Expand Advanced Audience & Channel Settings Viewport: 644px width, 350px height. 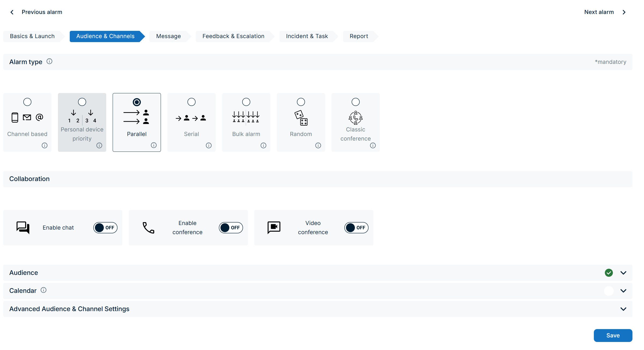click(x=623, y=309)
